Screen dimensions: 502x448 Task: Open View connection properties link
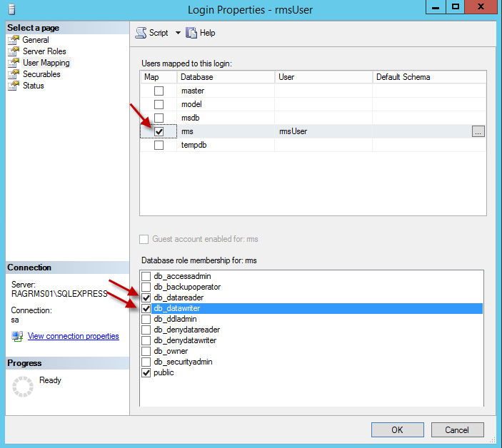pos(74,336)
